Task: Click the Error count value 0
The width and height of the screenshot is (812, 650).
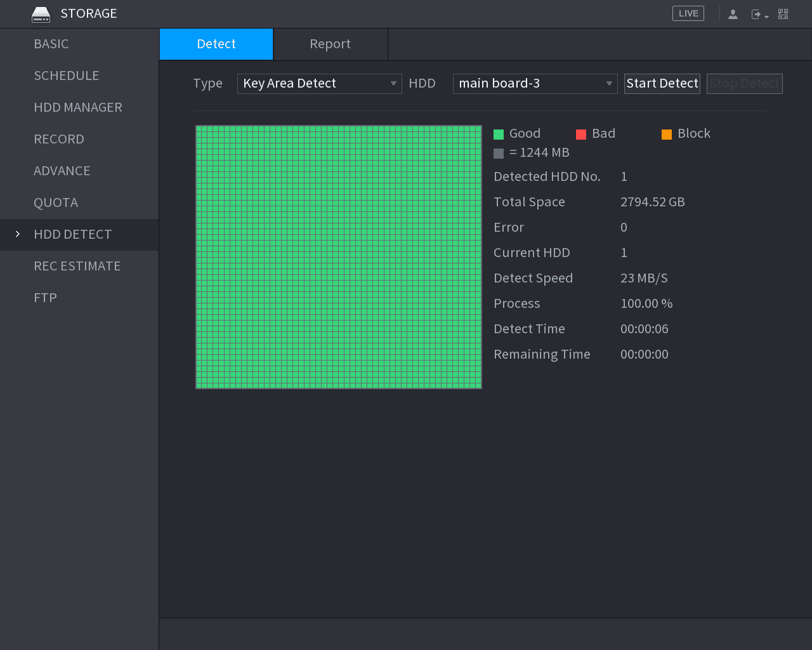Action: point(624,227)
